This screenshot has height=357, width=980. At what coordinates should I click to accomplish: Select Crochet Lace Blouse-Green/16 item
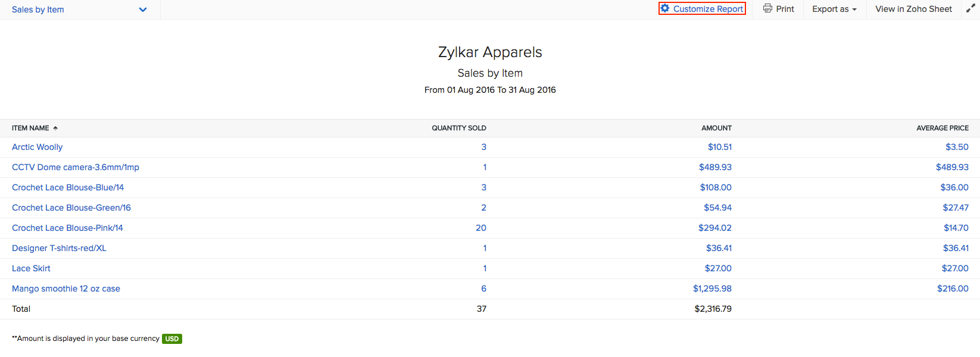71,208
